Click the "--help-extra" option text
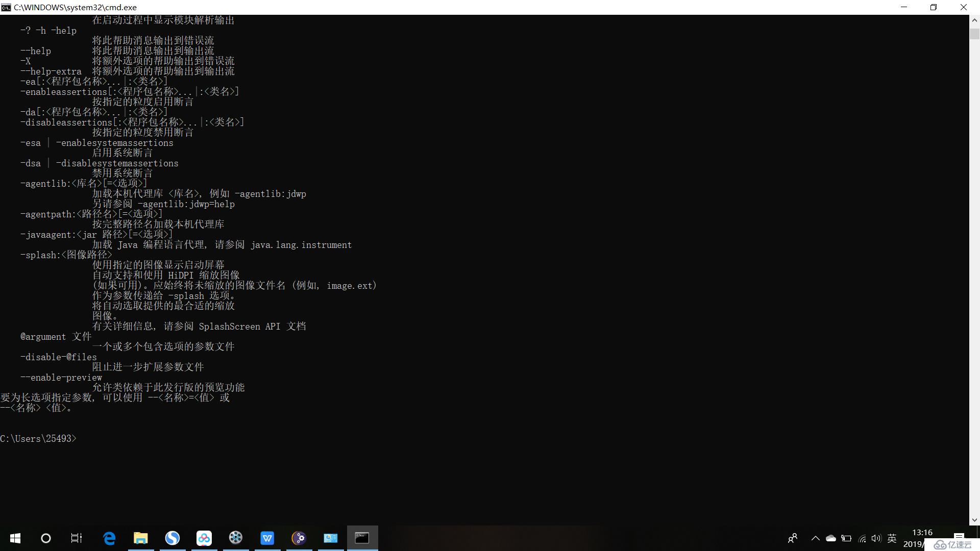Viewport: 980px width, 551px height. pyautogui.click(x=51, y=71)
